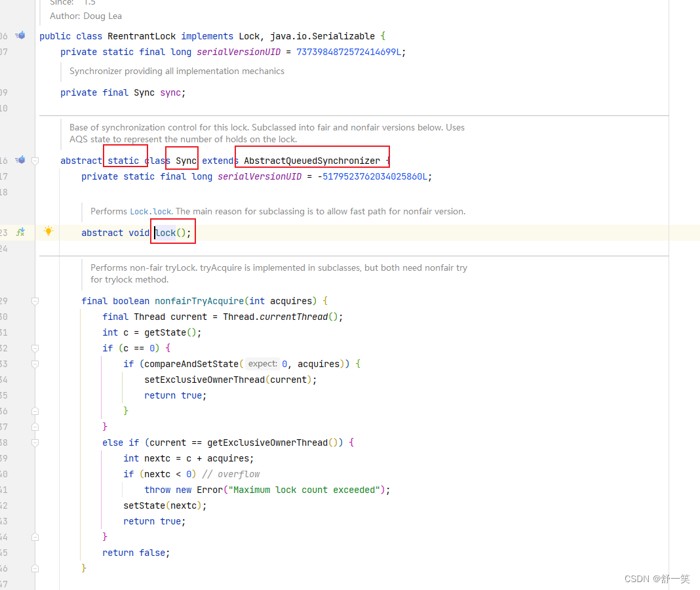Click fold end marker at nonfairTryAcquire closing brace
Viewport: 700px width, 590px height.
(x=35, y=568)
